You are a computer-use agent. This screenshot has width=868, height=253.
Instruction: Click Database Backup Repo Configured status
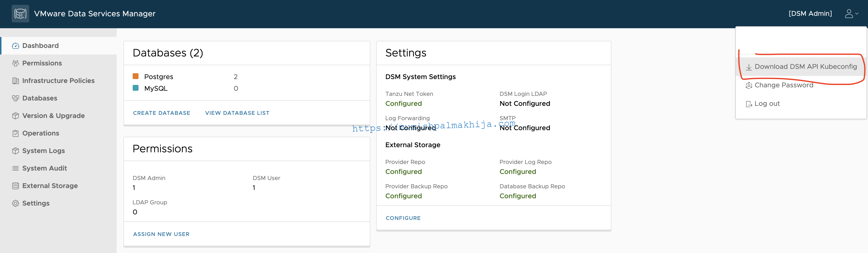[518, 196]
